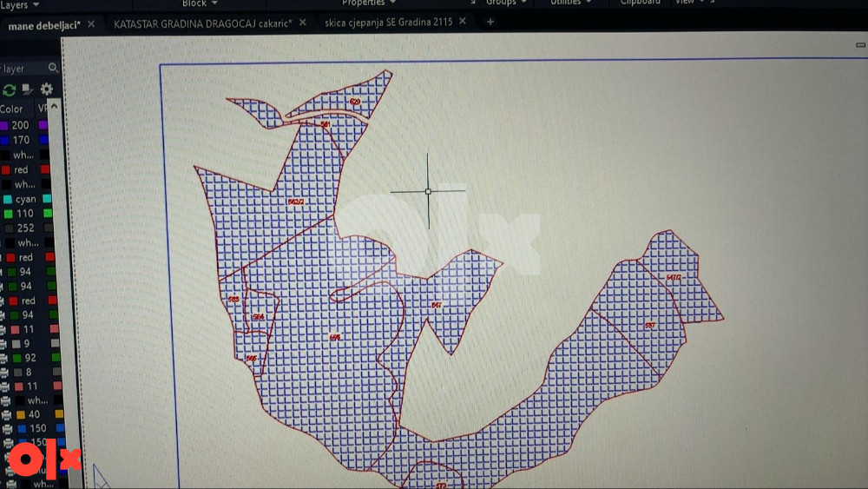Toggle plot printer icon for color 8 layer
The height and width of the screenshot is (489, 868).
[x=3, y=372]
